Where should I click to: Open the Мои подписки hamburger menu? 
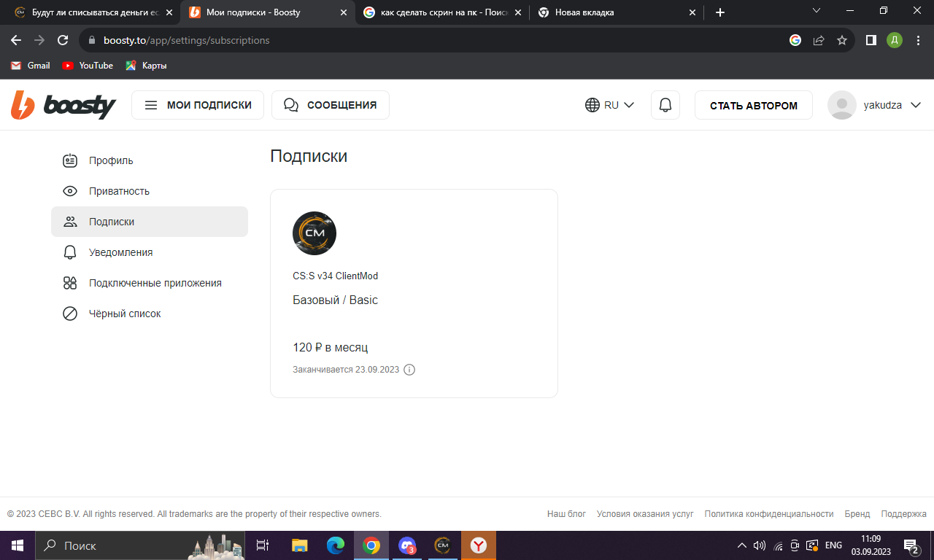point(198,105)
